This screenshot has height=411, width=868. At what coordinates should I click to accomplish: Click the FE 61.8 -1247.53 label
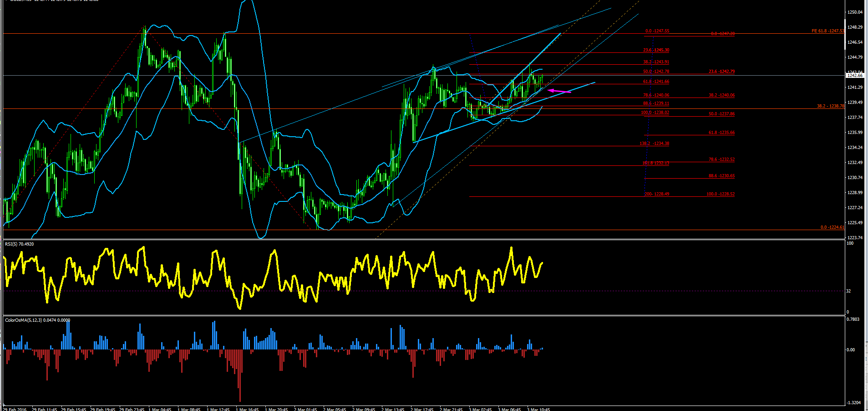(x=828, y=31)
